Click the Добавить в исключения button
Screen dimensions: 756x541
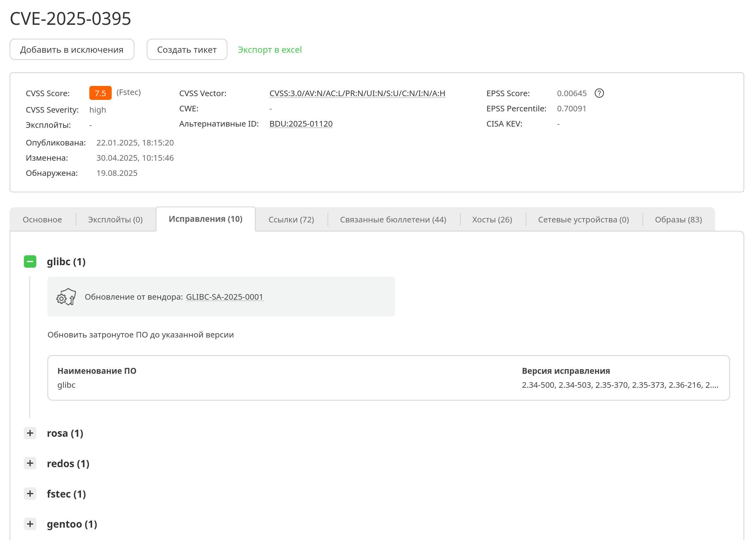click(x=72, y=50)
